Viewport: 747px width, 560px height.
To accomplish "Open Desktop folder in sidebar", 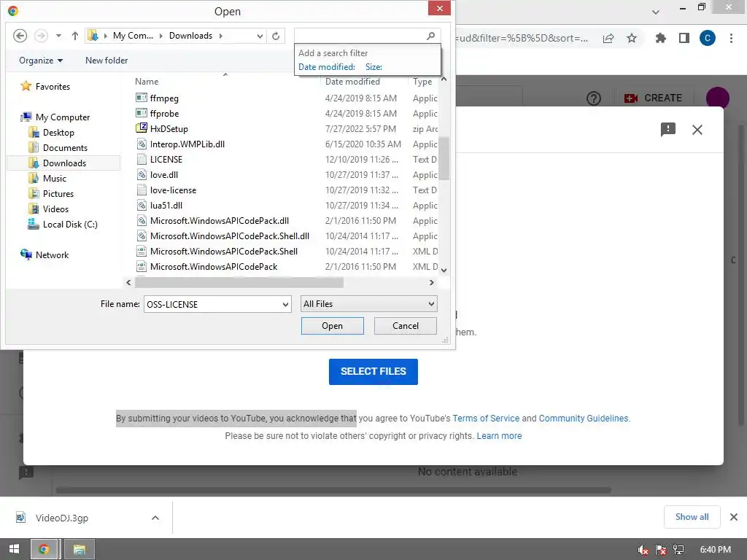I will tap(52, 133).
